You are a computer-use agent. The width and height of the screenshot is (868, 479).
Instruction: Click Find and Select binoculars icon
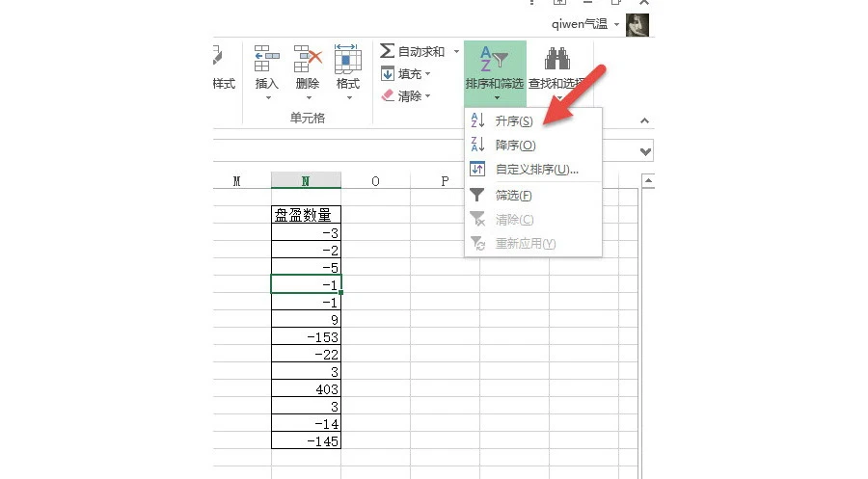[557, 60]
